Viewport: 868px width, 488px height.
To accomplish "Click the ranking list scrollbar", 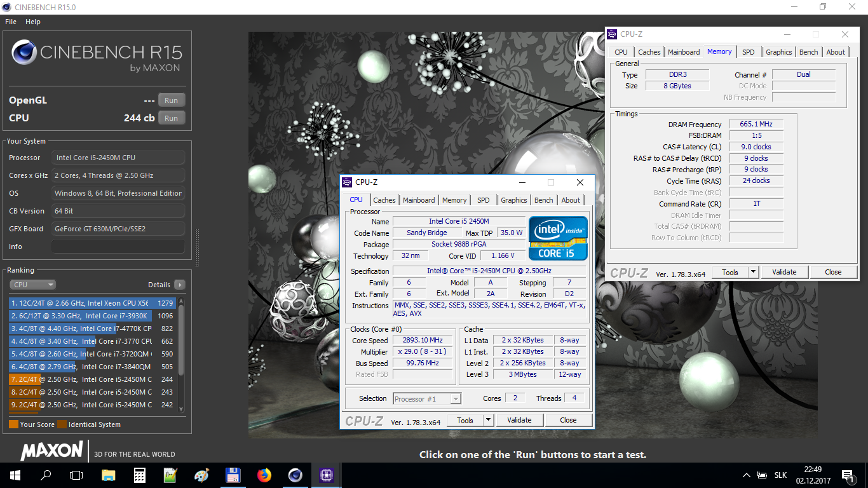I will pyautogui.click(x=181, y=340).
